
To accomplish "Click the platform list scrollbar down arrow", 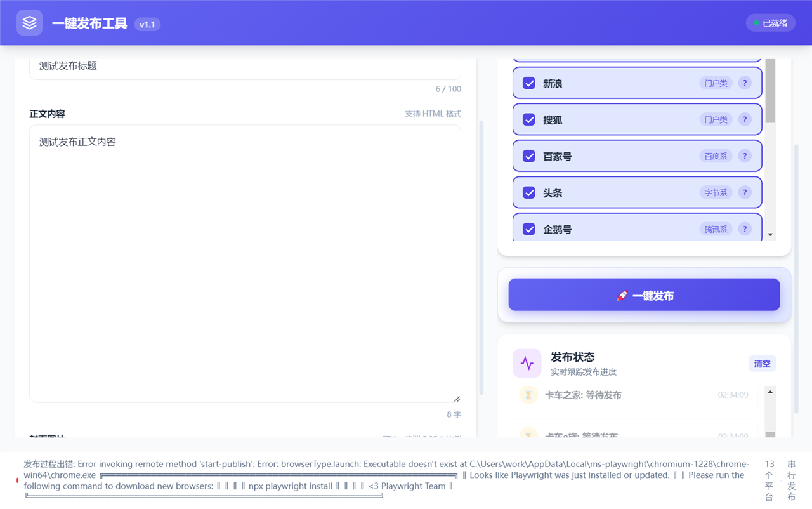I will tap(771, 235).
